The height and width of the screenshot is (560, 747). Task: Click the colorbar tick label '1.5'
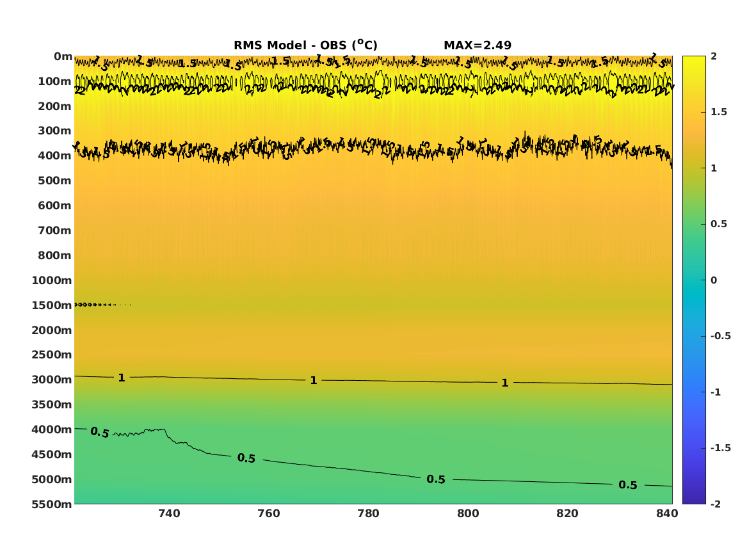(719, 112)
